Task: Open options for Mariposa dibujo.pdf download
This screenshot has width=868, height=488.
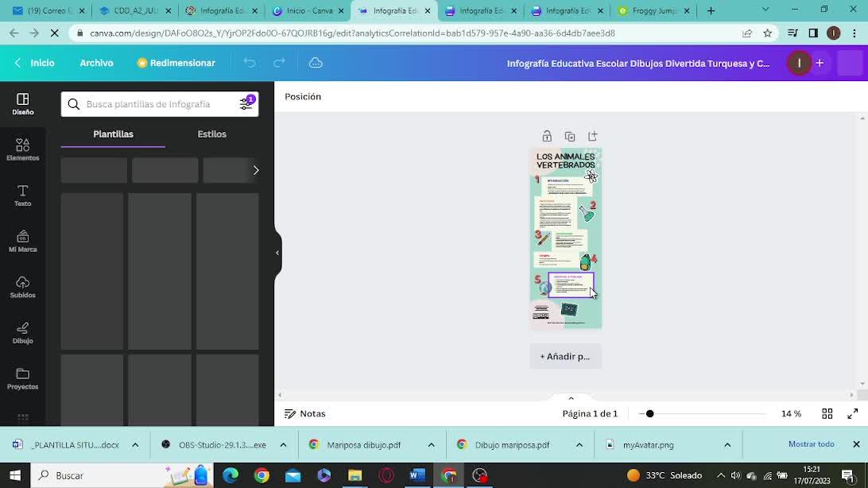Action: pyautogui.click(x=432, y=445)
